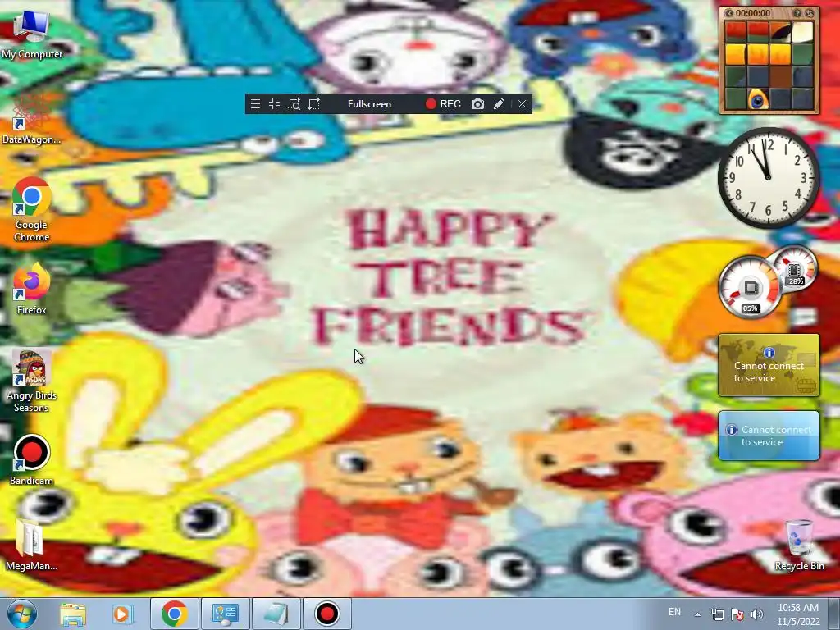840x630 pixels.
Task: Click the brown puzzle tile
Action: coord(780,76)
